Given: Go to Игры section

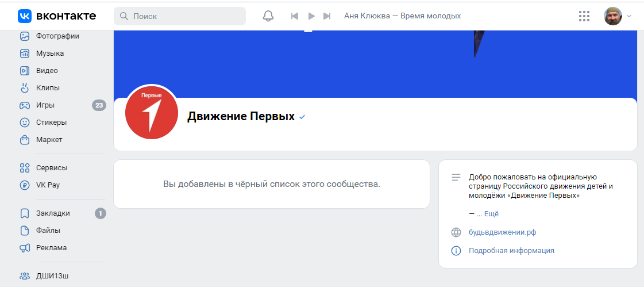Looking at the screenshot, I should click(x=45, y=105).
